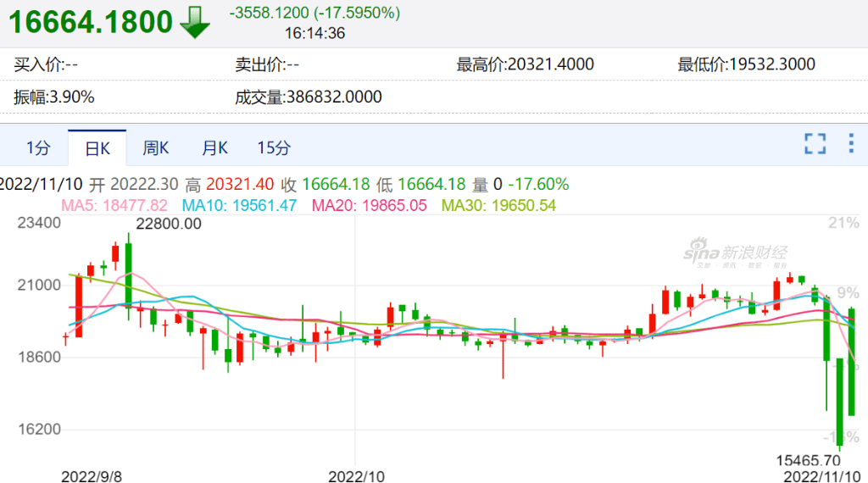The height and width of the screenshot is (483, 868).
Task: Expand the chart to fullscreen
Action: coord(815,144)
